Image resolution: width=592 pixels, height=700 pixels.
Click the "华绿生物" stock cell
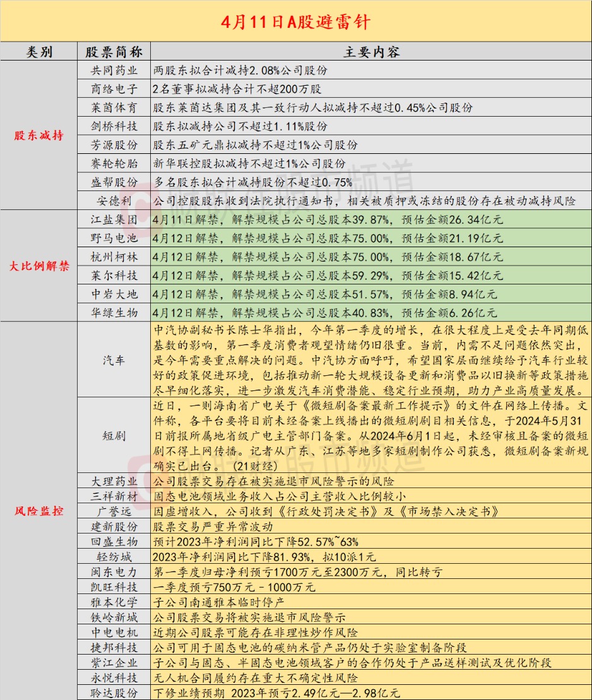[x=114, y=313]
